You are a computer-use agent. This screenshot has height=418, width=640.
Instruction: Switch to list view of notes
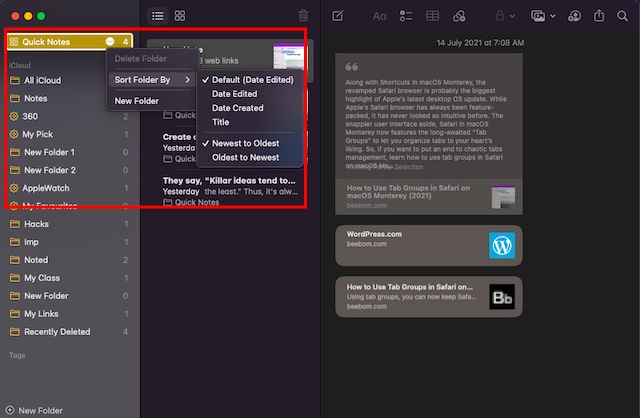157,16
